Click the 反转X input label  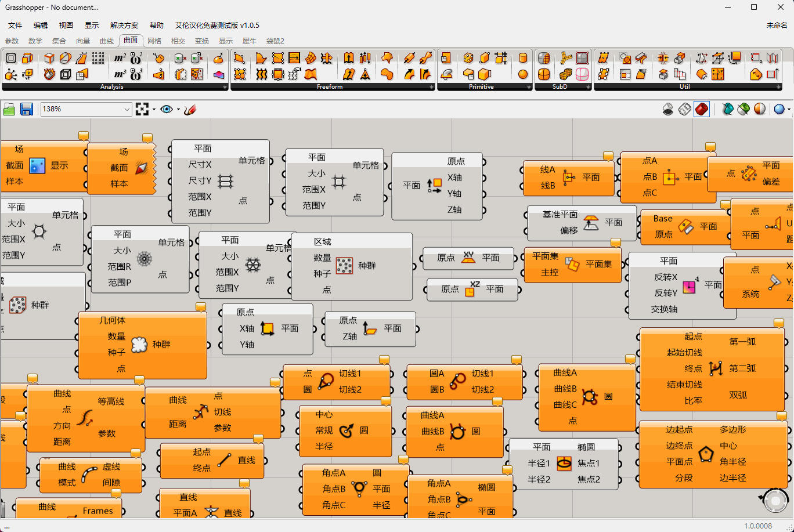(666, 277)
